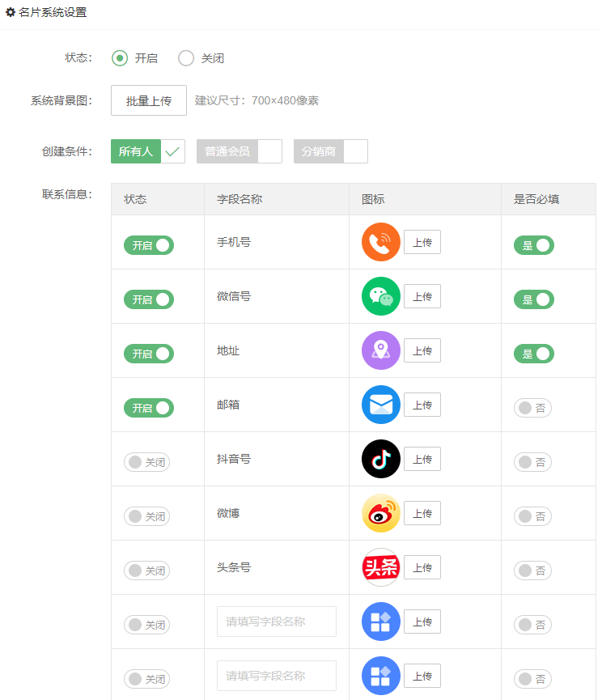This screenshot has width=602, height=700.
Task: Check the 分销商 creation condition
Action: click(x=331, y=151)
